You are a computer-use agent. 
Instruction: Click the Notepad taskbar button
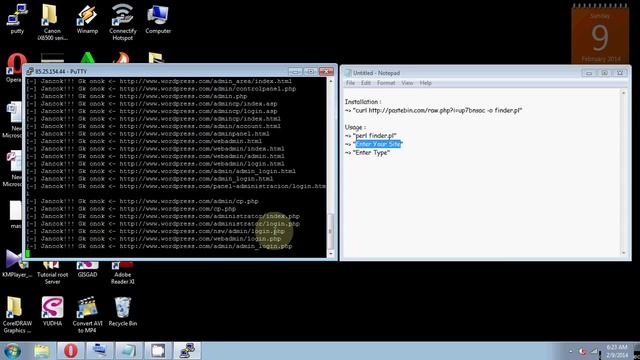click(129, 351)
